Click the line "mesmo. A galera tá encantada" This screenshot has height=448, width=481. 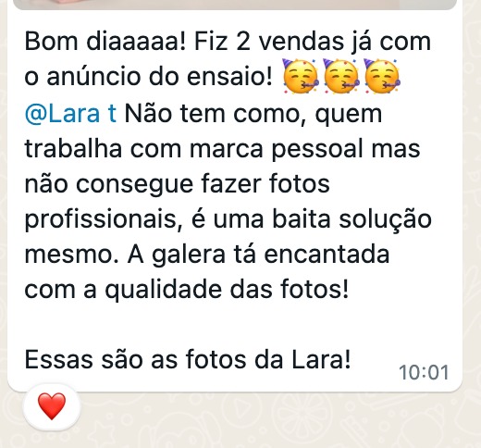pos(207,255)
